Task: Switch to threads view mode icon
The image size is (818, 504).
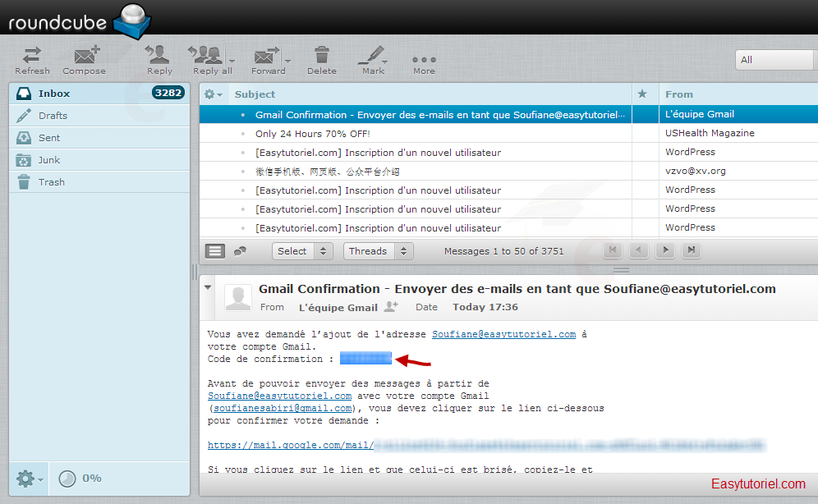Action: [240, 251]
